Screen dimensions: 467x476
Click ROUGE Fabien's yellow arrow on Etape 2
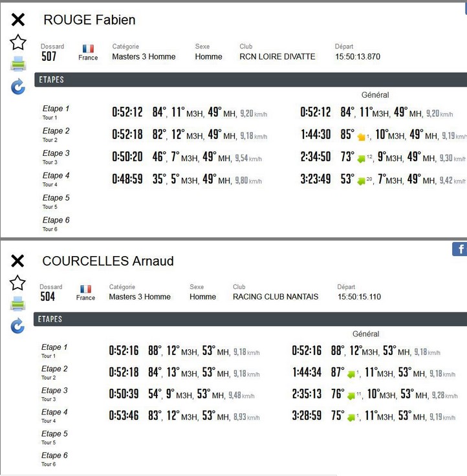coord(362,136)
